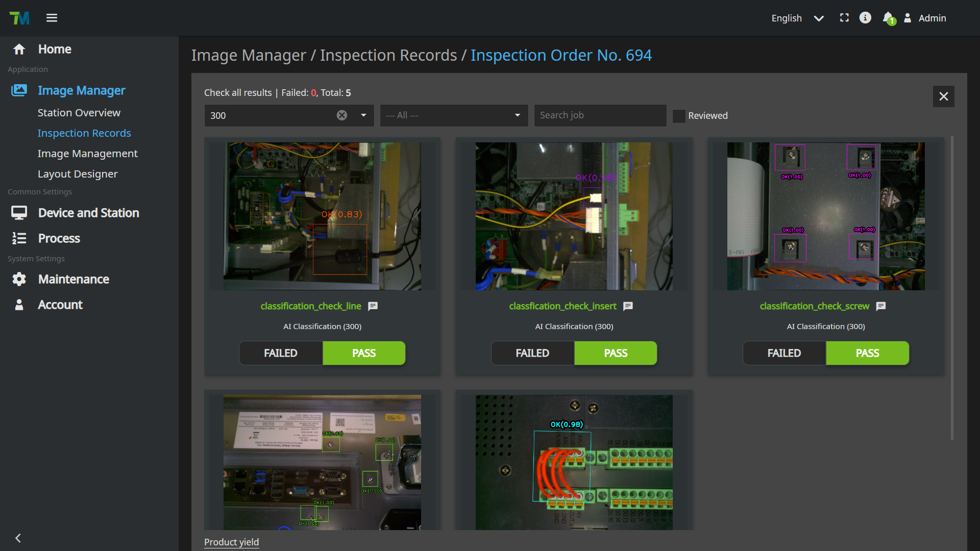The width and height of the screenshot is (980, 551).
Task: Enable the Reviewed checkbox
Action: pyautogui.click(x=679, y=116)
